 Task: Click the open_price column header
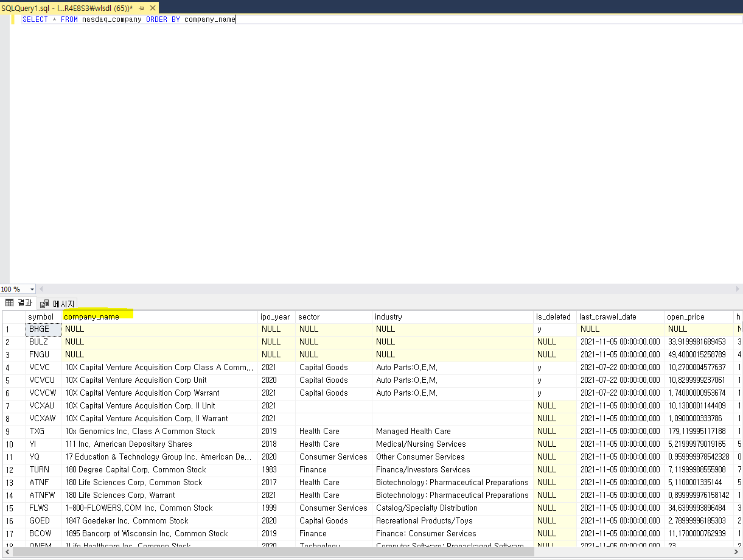tap(699, 317)
